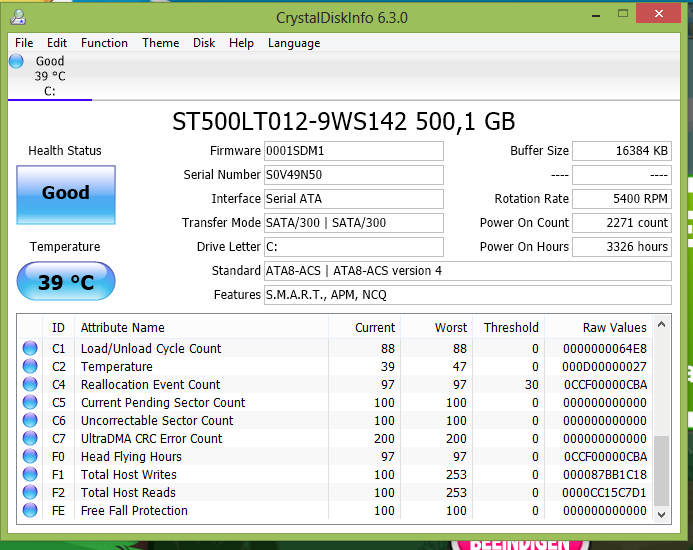The width and height of the screenshot is (693, 550).
Task: Select the Current Pending Sector Count text
Action: pyautogui.click(x=163, y=402)
